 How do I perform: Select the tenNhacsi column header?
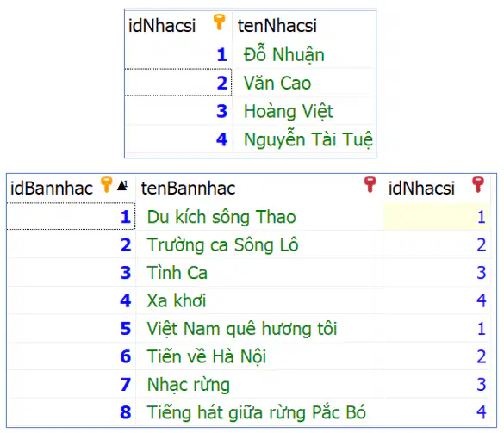pos(277,26)
